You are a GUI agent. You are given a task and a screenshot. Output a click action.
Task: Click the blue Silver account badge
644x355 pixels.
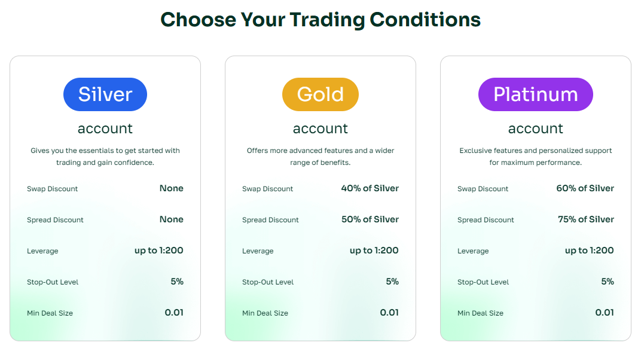[105, 94]
